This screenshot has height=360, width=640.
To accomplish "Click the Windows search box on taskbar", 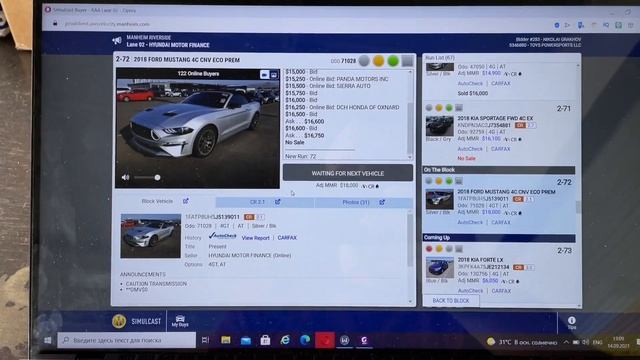I will pyautogui.click(x=127, y=340).
